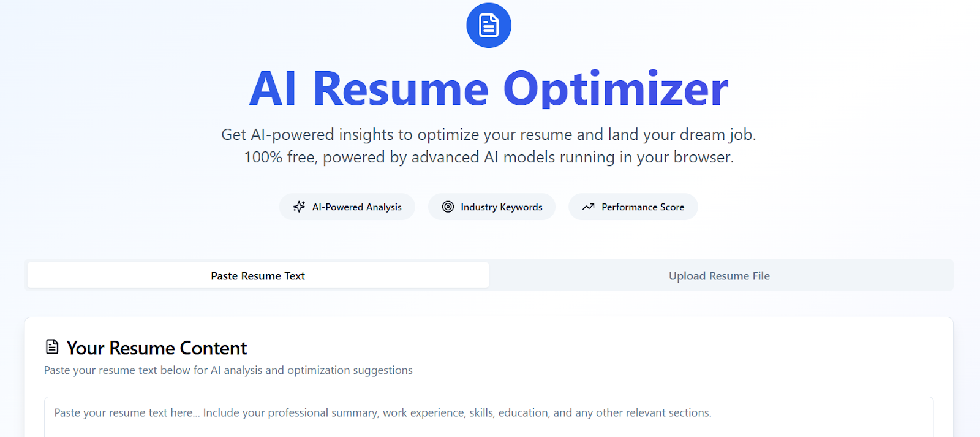The height and width of the screenshot is (437, 980).
Task: Click the sparkle icon in AI-Powered Analysis
Action: pos(299,207)
